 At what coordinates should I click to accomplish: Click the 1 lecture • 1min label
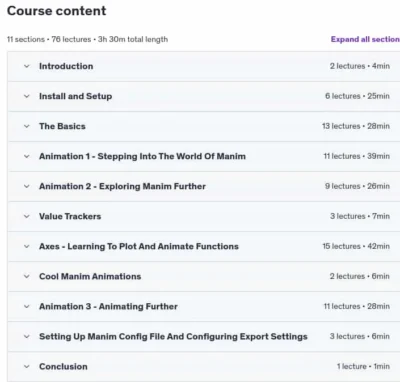click(363, 366)
